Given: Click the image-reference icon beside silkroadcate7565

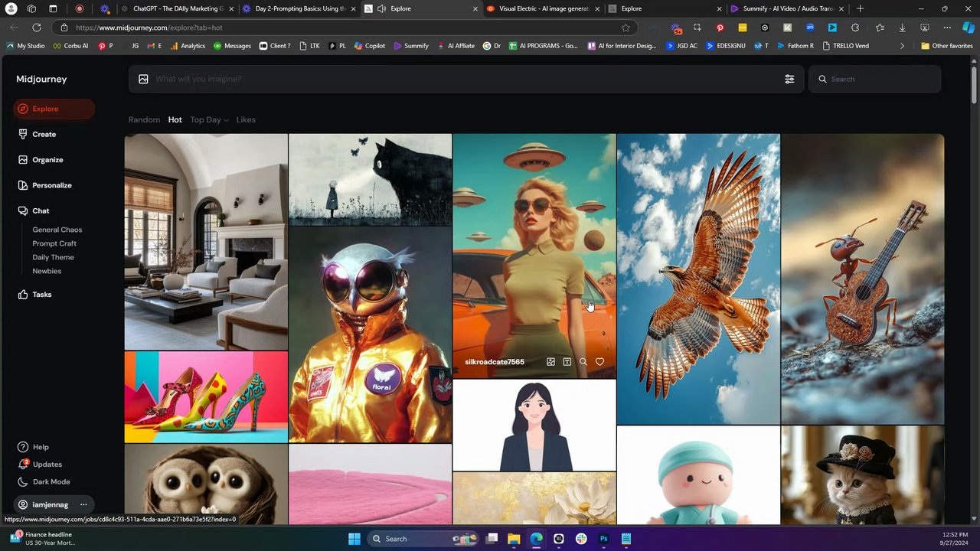Looking at the screenshot, I should pyautogui.click(x=550, y=362).
